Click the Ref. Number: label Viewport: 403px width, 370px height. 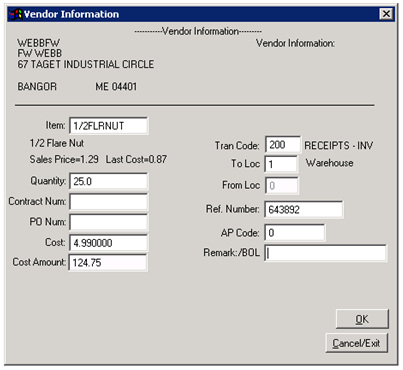point(233,209)
